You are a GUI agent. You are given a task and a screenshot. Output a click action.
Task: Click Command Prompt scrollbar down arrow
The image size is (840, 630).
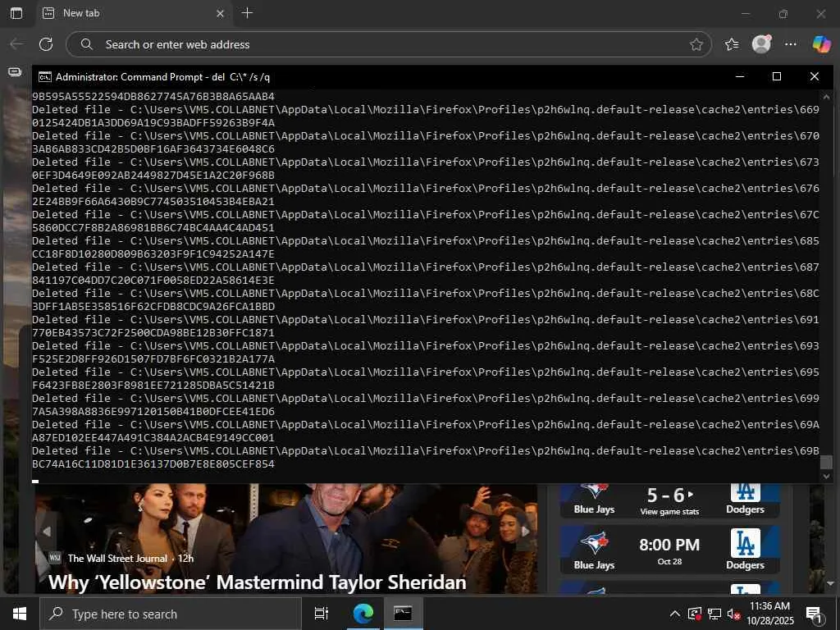[826, 476]
